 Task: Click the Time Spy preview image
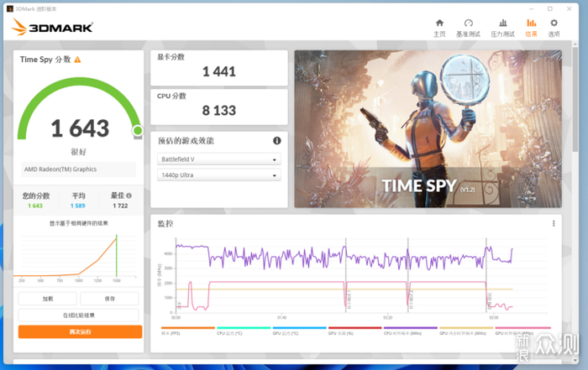(x=428, y=129)
